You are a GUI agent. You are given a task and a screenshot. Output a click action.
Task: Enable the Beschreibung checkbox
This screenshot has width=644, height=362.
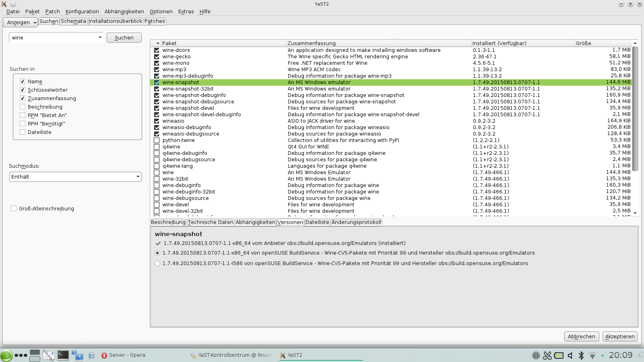[x=23, y=107]
